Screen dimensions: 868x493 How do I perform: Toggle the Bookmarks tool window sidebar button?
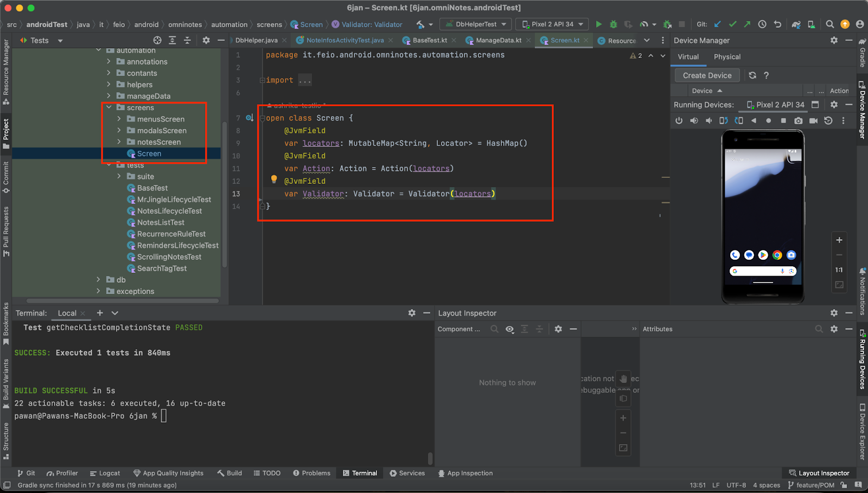click(x=6, y=324)
